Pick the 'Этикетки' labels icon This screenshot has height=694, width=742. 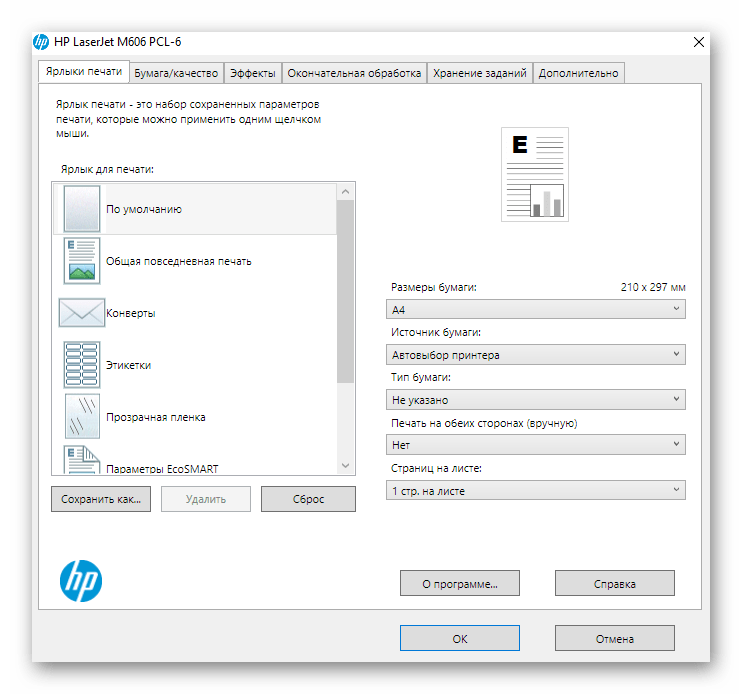tap(82, 365)
